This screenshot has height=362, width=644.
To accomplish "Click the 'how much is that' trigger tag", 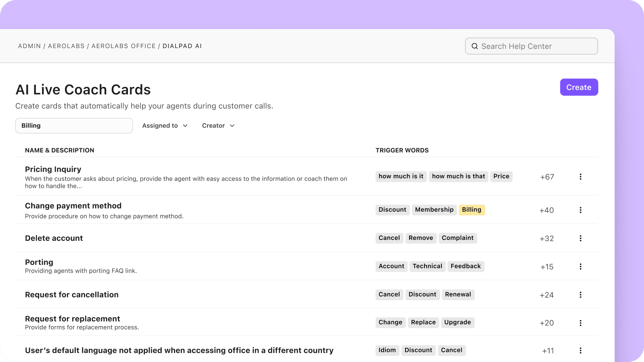I will click(x=458, y=177).
